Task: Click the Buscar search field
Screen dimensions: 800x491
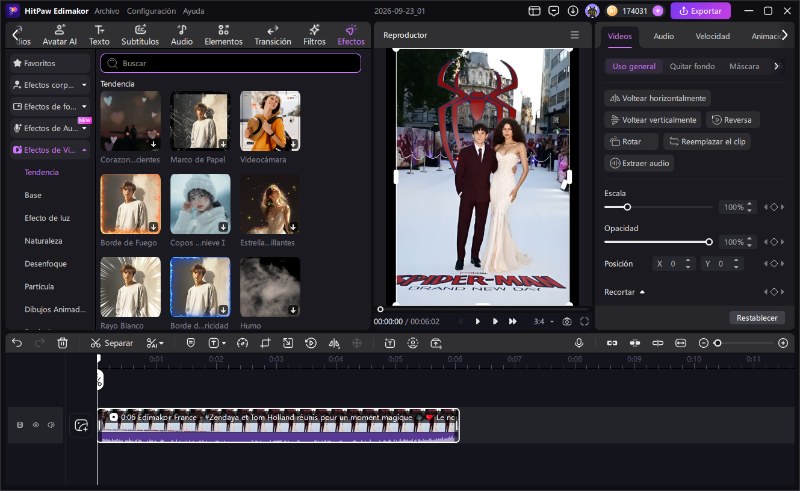Action: pos(231,63)
